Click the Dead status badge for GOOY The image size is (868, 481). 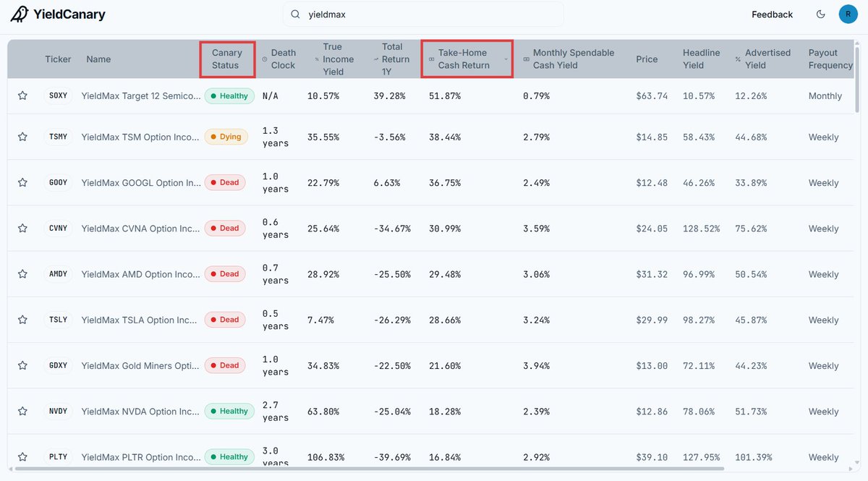tap(225, 182)
